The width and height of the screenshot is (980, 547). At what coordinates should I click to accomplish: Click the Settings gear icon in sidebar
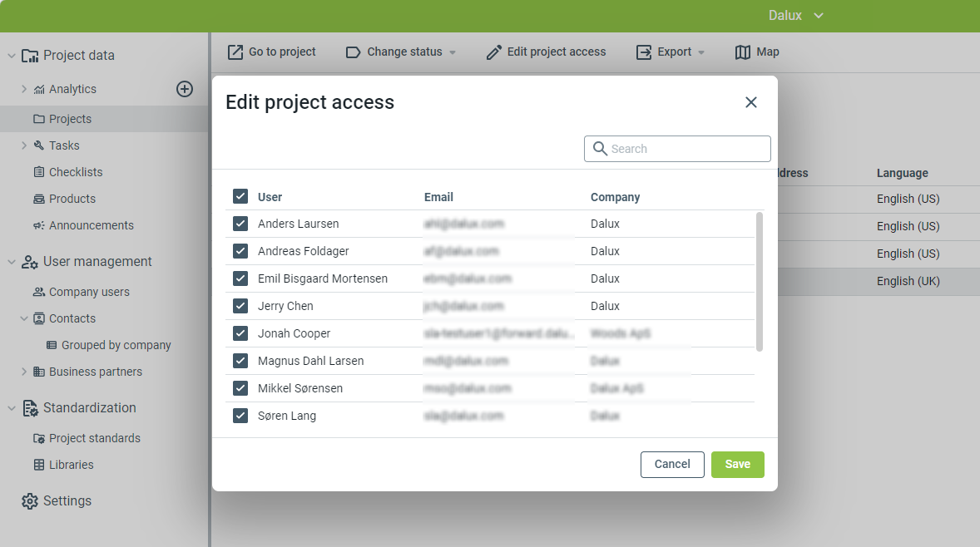30,501
